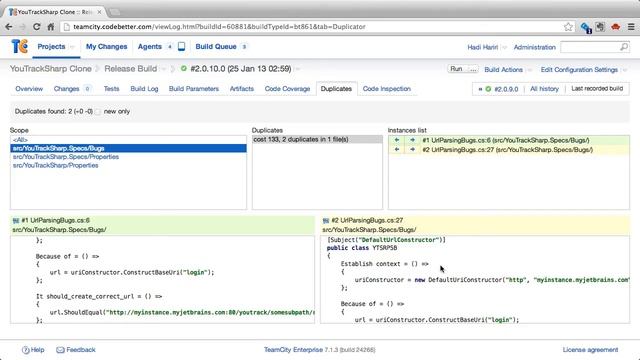
Task: Expand the Projects dropdown arrow
Action: tap(72, 47)
